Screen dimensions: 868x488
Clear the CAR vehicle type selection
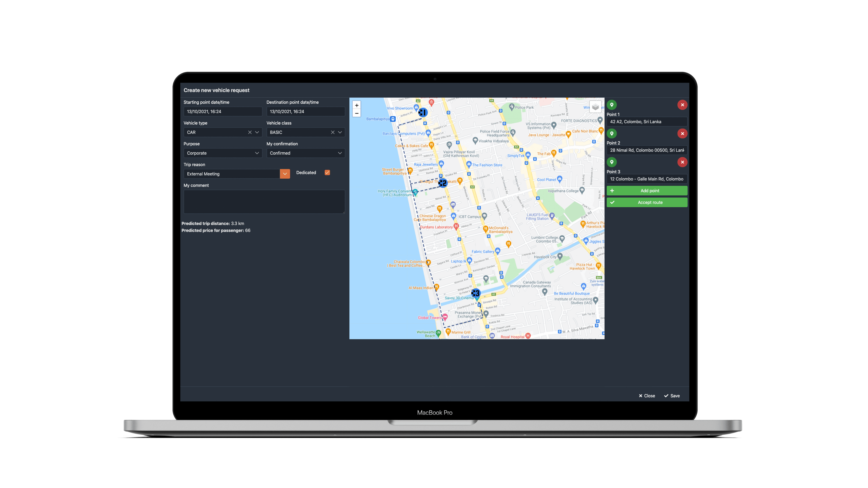pyautogui.click(x=250, y=132)
